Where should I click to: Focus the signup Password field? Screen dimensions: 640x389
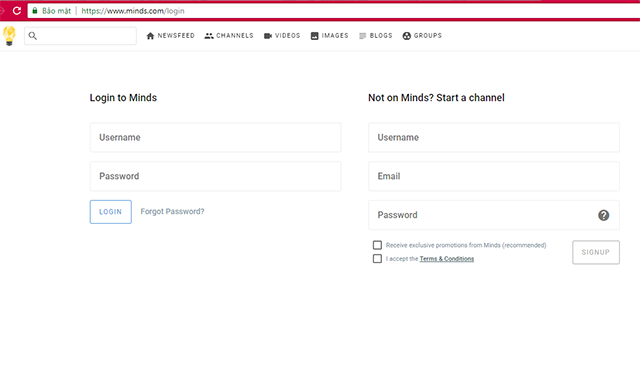tap(494, 215)
